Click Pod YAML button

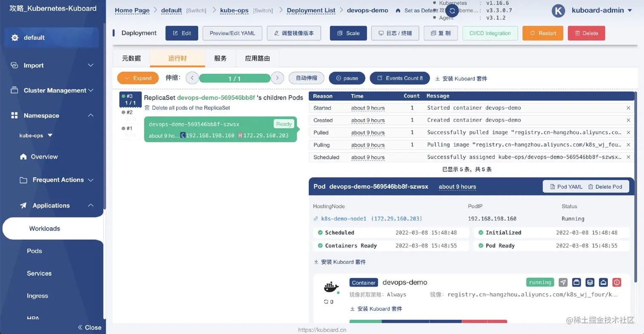tap(566, 187)
